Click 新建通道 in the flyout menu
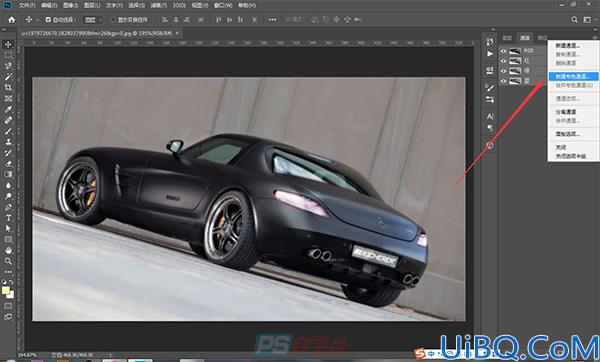 (567, 46)
